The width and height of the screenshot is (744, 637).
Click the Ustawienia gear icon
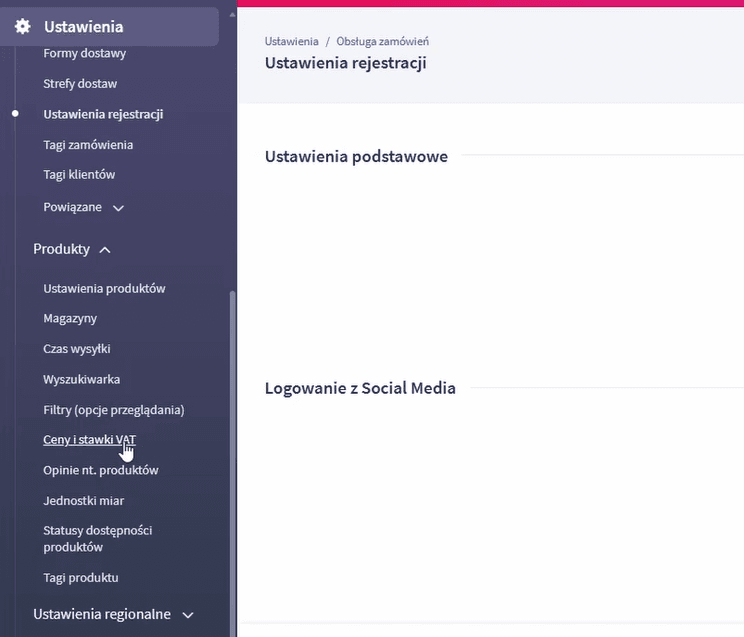(22, 27)
